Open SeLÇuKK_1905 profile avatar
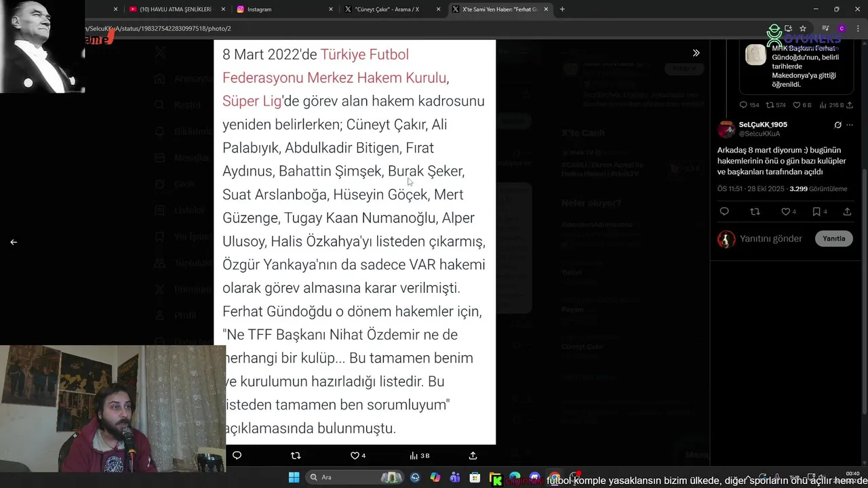 click(726, 129)
